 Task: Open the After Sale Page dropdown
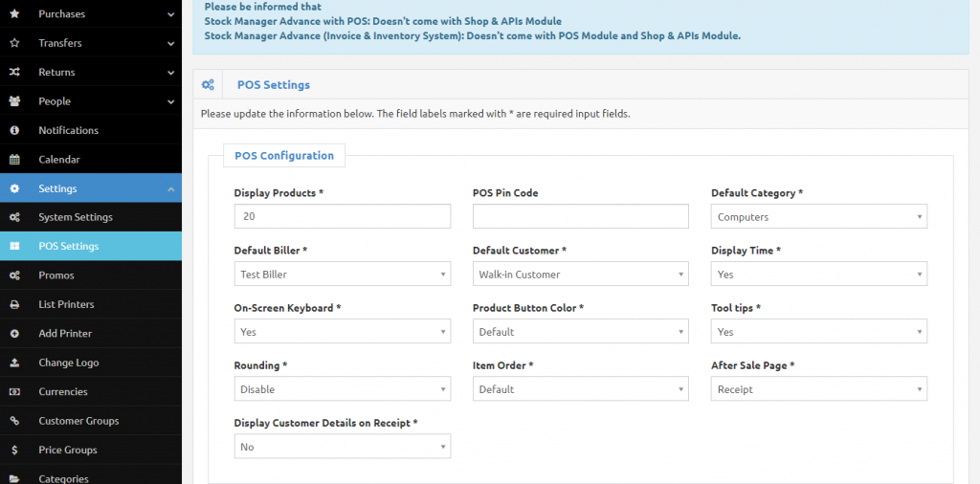pos(819,389)
